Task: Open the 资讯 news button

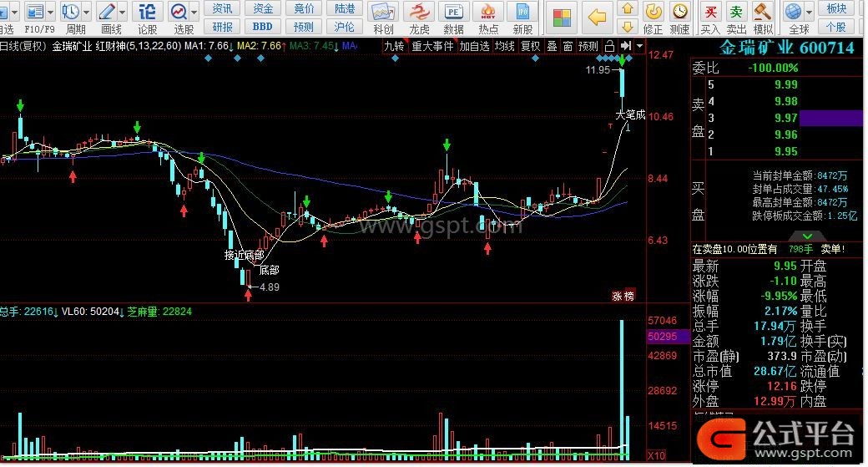Action: 222,8
